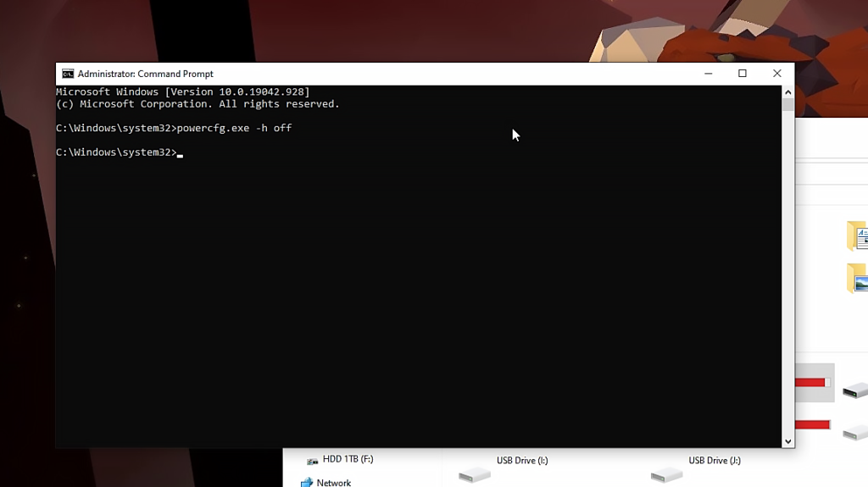The height and width of the screenshot is (487, 868).
Task: Click the USB Drive (J:) drive icon
Action: pyautogui.click(x=666, y=475)
